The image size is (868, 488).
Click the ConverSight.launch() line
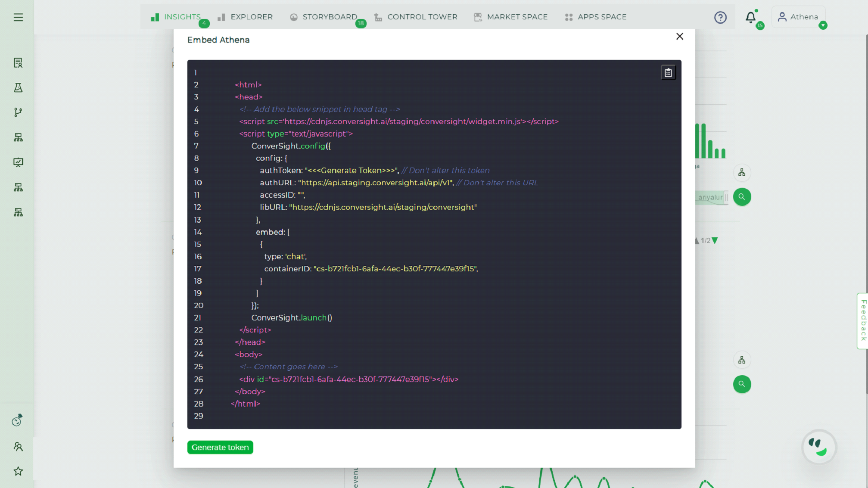pos(292,318)
